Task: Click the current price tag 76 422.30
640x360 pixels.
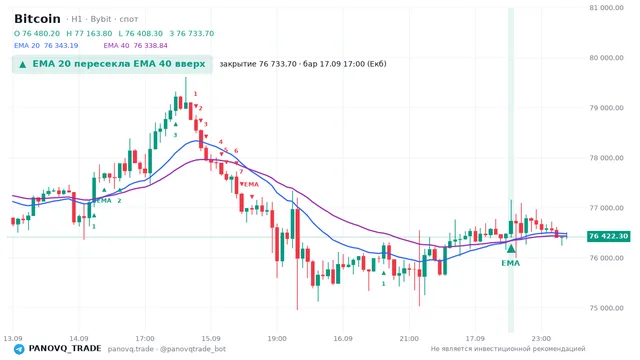Action: [x=609, y=236]
